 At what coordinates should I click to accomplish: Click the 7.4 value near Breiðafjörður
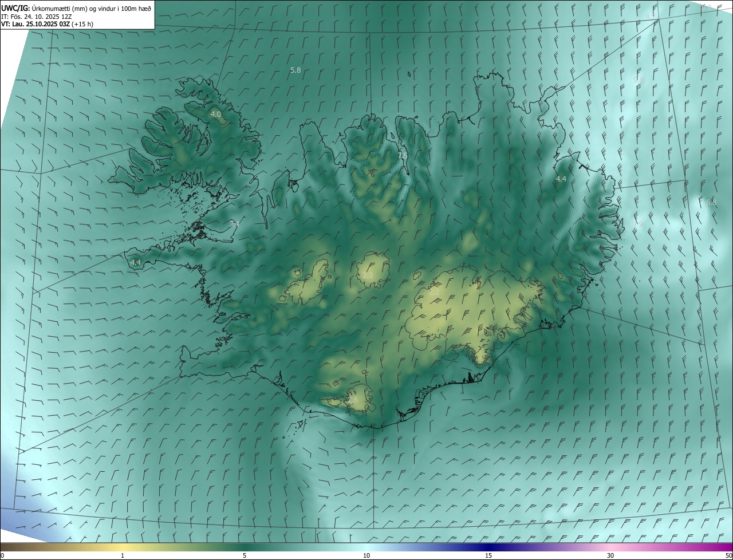234,223
